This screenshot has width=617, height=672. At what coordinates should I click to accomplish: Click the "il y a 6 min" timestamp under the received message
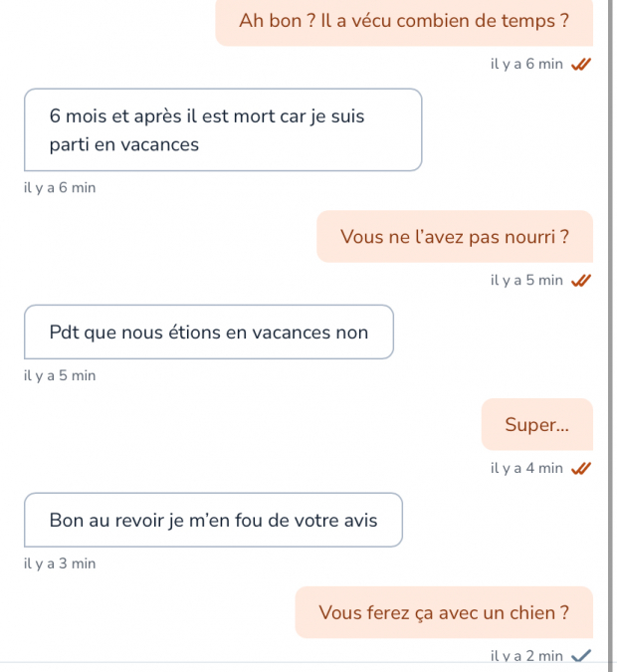pyautogui.click(x=60, y=188)
